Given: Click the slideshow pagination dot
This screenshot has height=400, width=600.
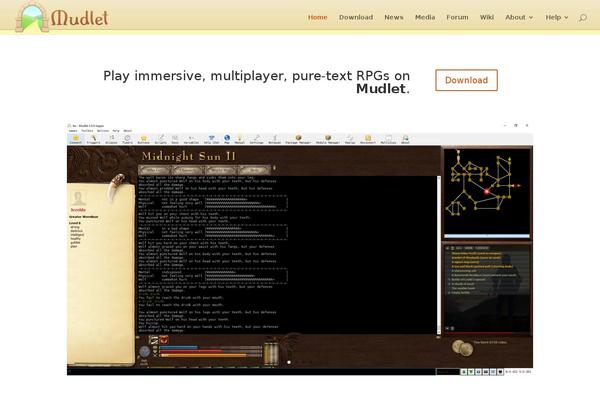Looking at the screenshot, I should 289,362.
